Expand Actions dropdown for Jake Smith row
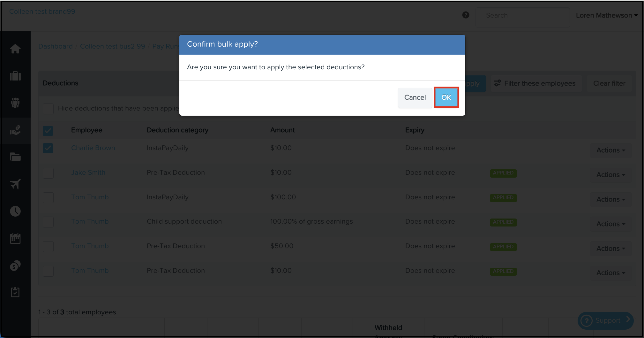 tap(610, 175)
